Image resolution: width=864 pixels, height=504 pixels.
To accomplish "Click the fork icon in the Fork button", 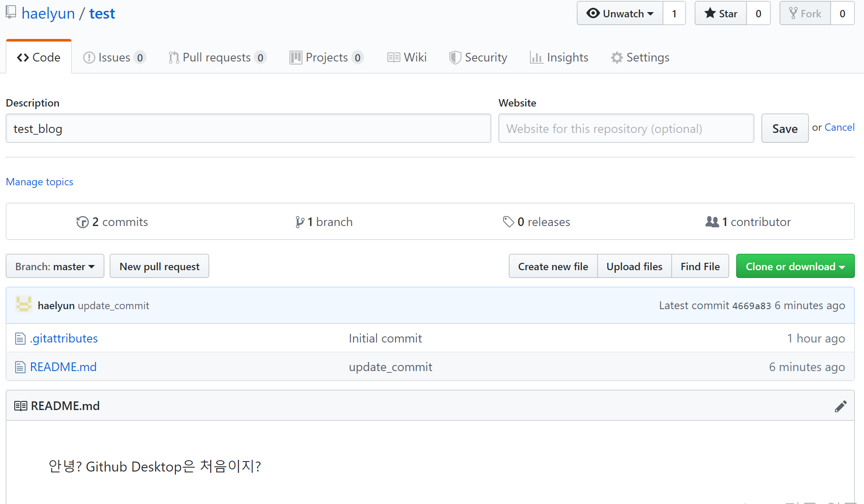I will (793, 13).
